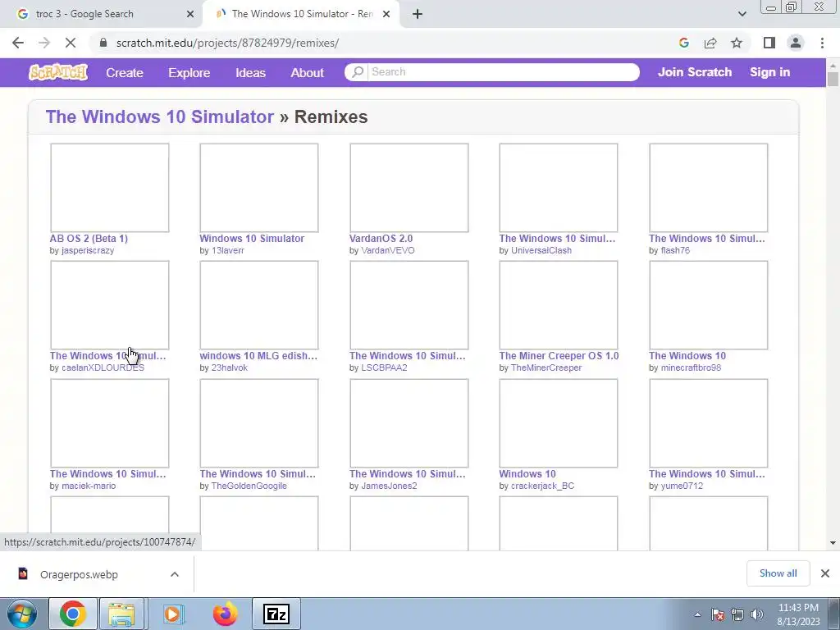Close the downloads bar
The width and height of the screenshot is (840, 630).
(825, 573)
